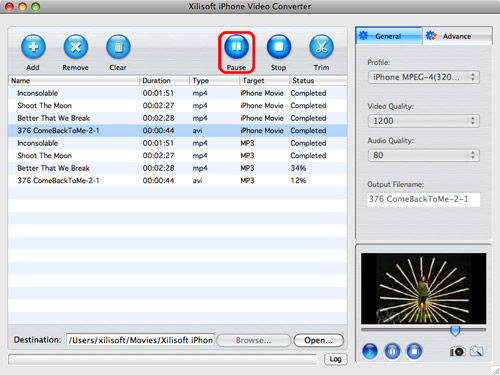Click the bottom conversion progress bar

(163, 360)
